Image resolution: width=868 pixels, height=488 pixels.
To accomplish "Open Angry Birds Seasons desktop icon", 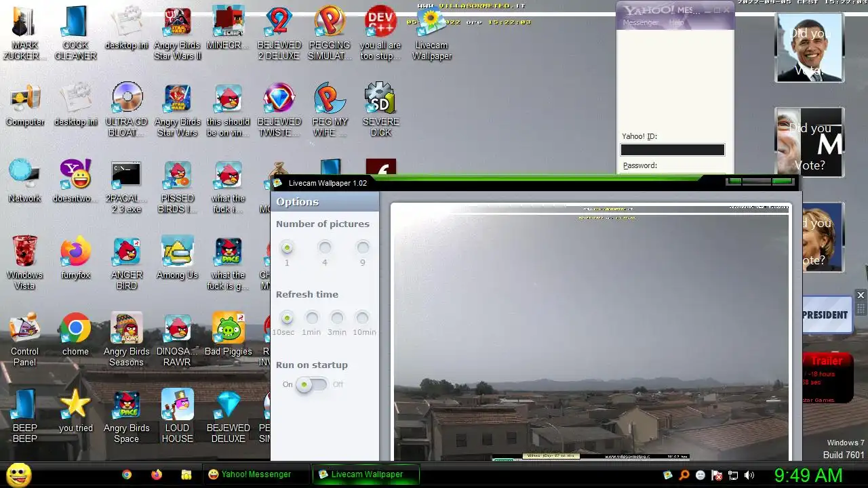I will click(126, 339).
